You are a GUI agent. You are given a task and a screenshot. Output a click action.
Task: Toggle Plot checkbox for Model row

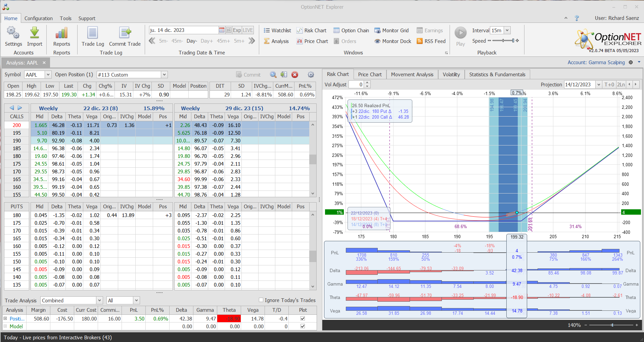(303, 326)
